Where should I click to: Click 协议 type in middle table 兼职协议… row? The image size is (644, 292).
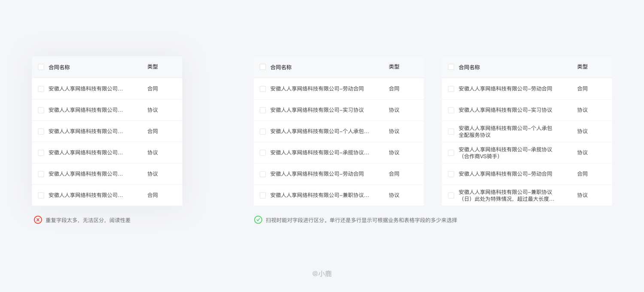click(394, 195)
